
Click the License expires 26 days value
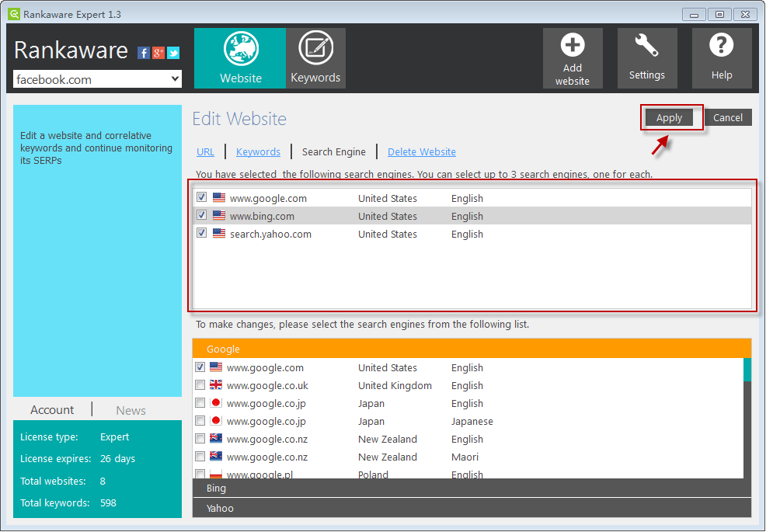coord(117,458)
